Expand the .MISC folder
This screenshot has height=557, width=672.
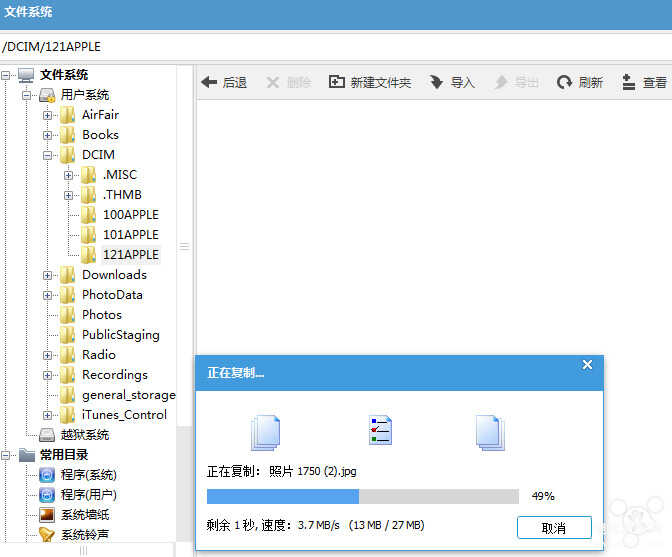tap(68, 175)
